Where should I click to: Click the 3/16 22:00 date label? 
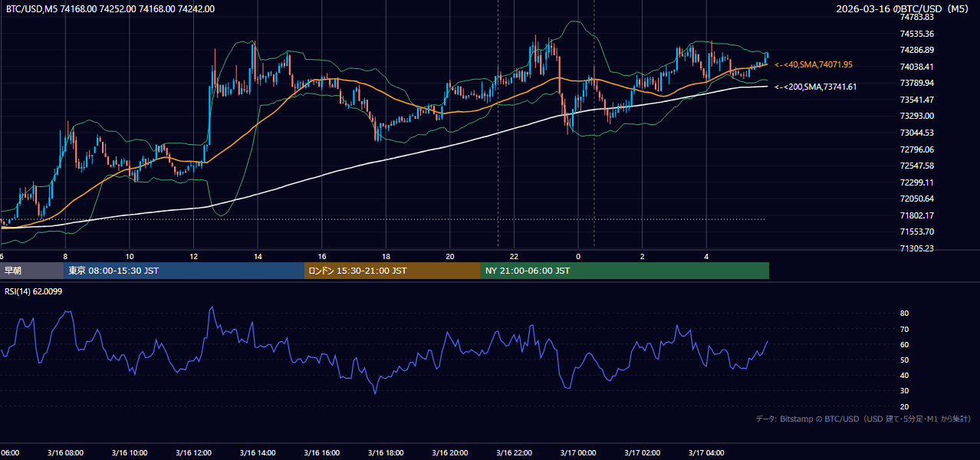(x=515, y=452)
